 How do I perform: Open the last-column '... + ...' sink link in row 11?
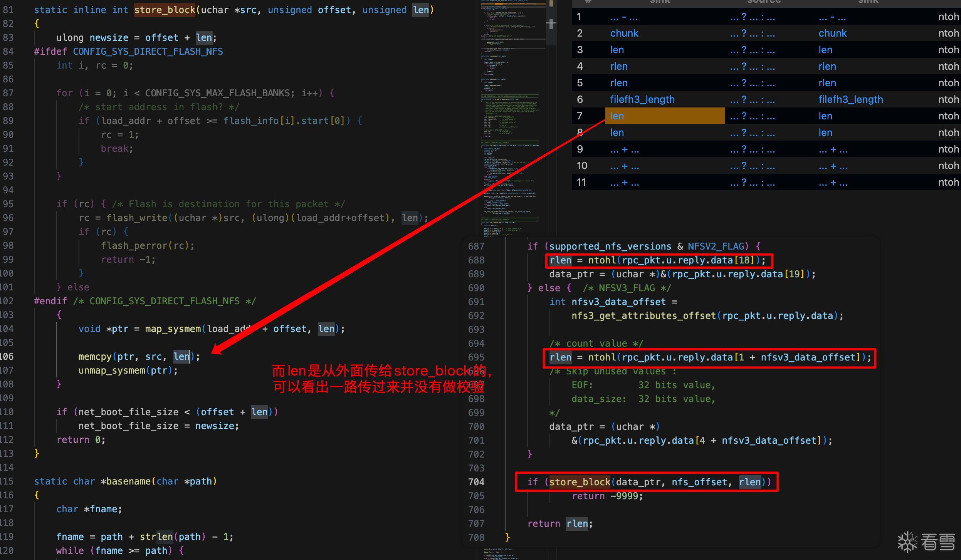(833, 183)
